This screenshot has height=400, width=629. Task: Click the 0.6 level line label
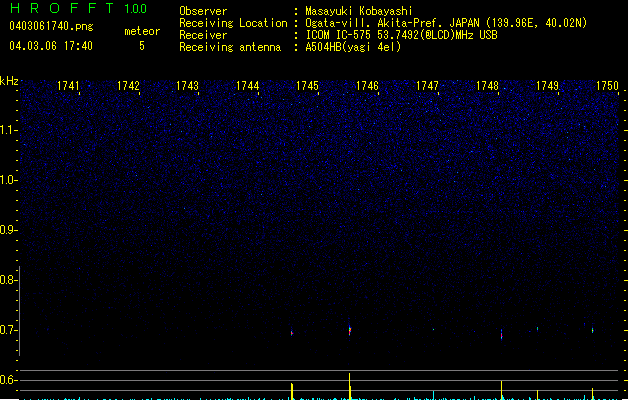tap(9, 380)
